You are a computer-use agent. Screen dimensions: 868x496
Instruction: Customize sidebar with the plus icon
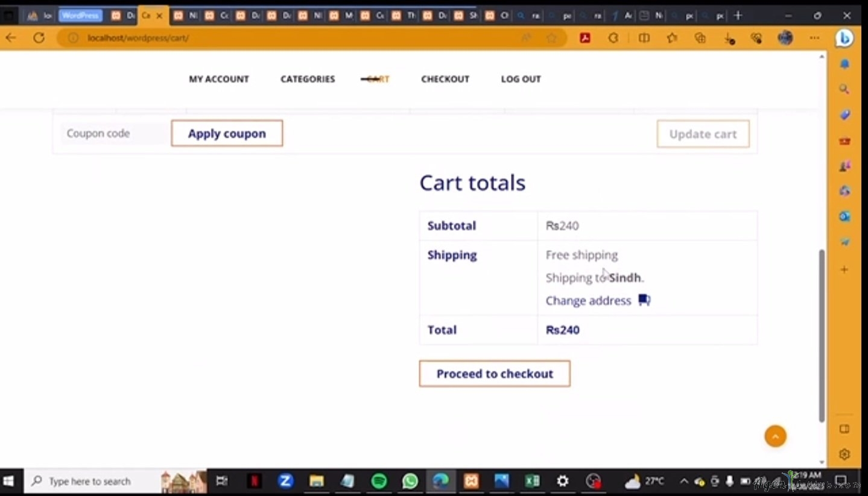[844, 269]
